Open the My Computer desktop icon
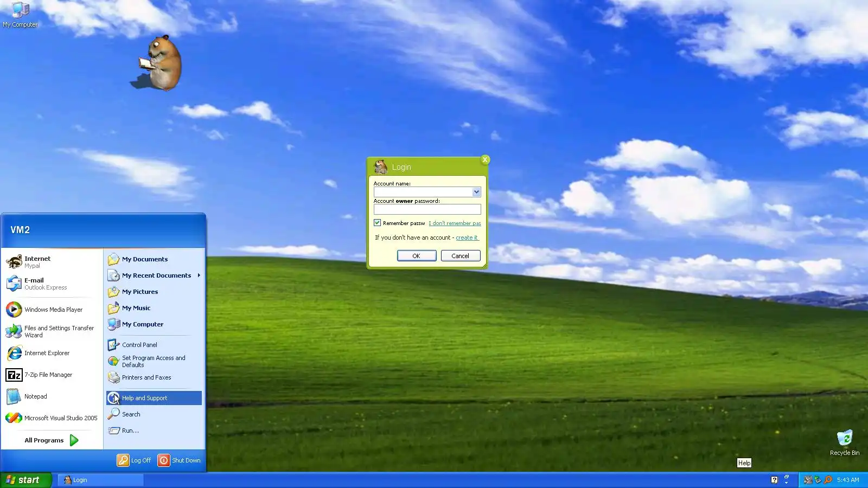 point(20,15)
